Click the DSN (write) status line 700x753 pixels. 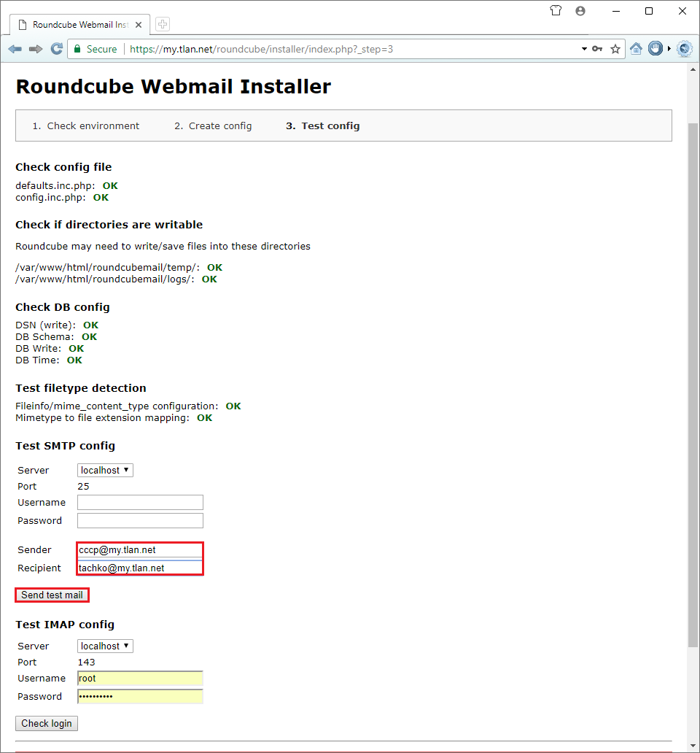[x=57, y=325]
